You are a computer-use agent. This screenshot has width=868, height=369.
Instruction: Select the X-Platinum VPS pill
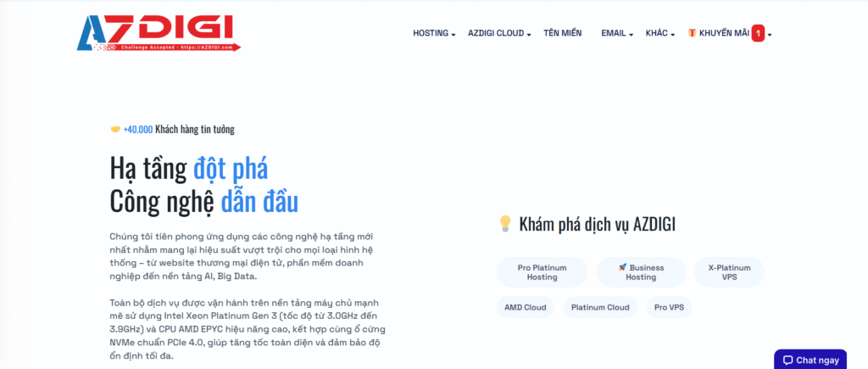(729, 272)
